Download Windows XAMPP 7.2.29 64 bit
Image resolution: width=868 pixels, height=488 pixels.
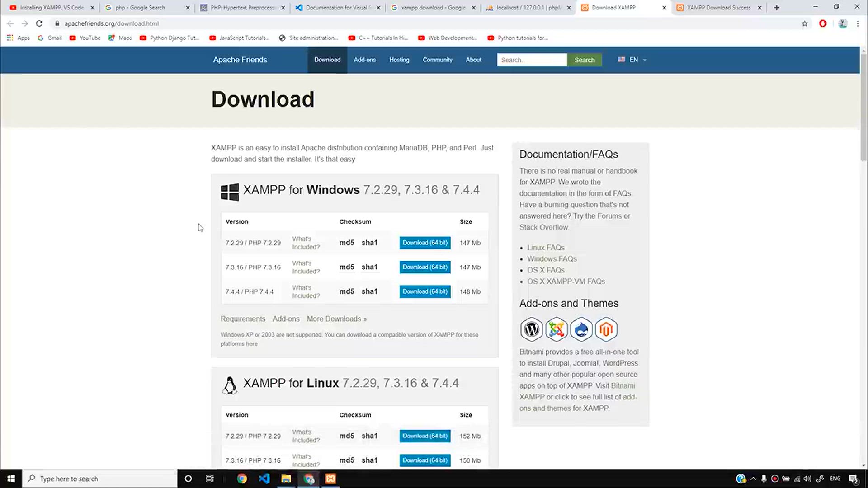pos(425,243)
